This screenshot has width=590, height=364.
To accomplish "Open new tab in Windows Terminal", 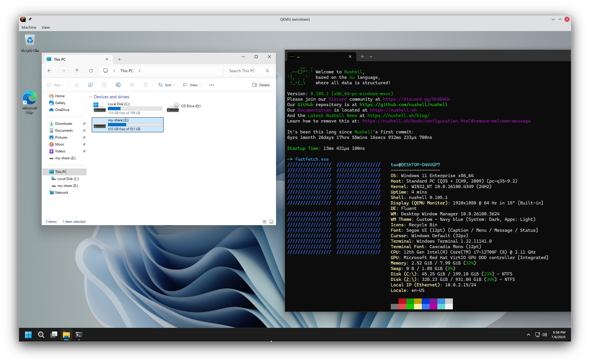I will coord(363,57).
